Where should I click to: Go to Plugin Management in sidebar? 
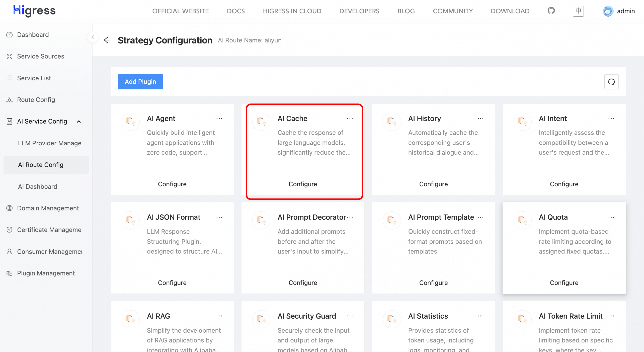tap(46, 273)
